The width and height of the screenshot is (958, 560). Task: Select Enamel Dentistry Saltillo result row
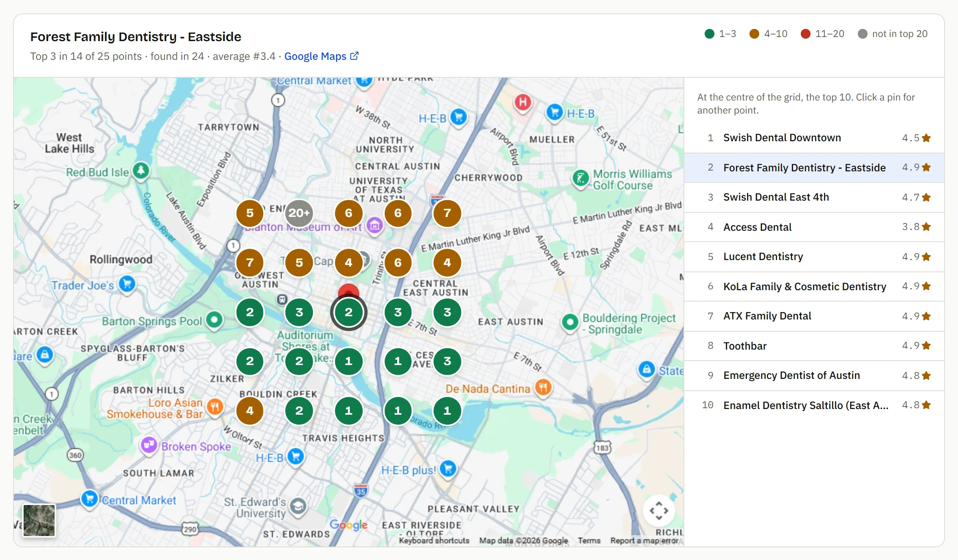click(814, 405)
